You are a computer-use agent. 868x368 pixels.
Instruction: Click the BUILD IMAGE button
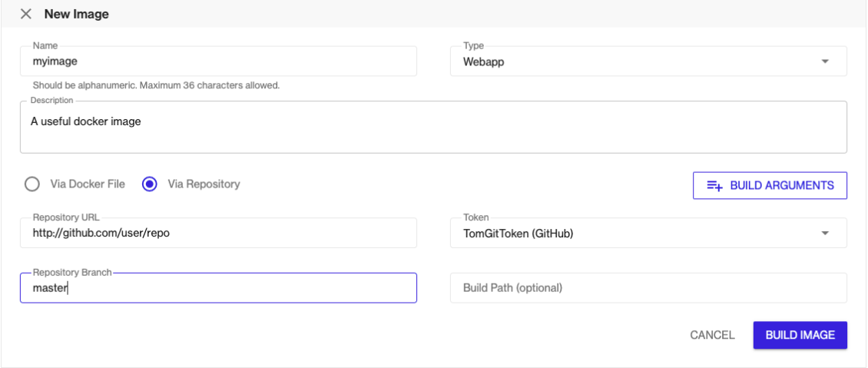(800, 335)
